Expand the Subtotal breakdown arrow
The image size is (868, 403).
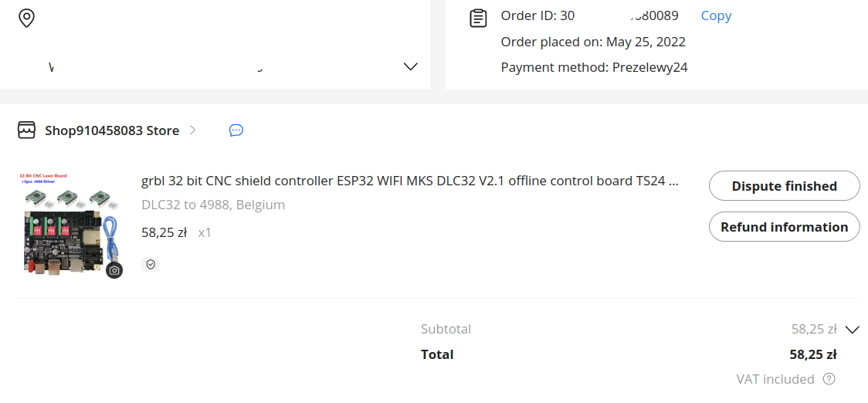pos(853,330)
